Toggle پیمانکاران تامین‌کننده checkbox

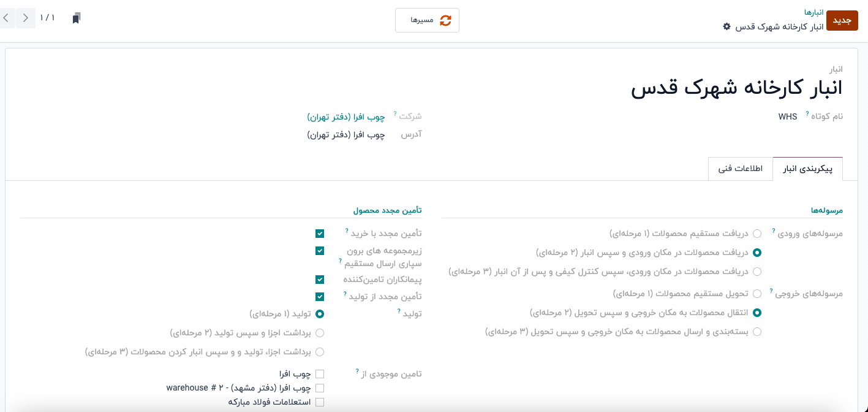[320, 280]
